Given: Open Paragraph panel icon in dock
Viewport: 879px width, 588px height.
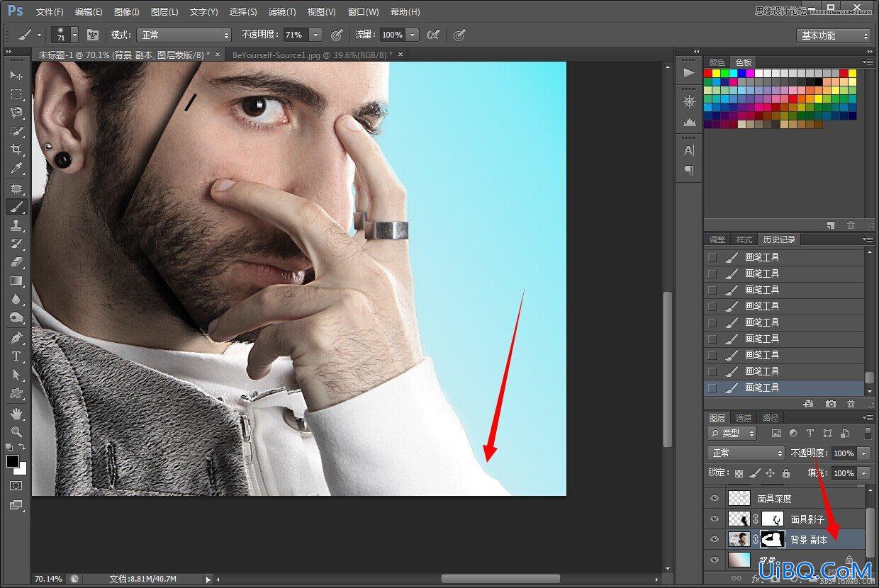Looking at the screenshot, I should 688,171.
